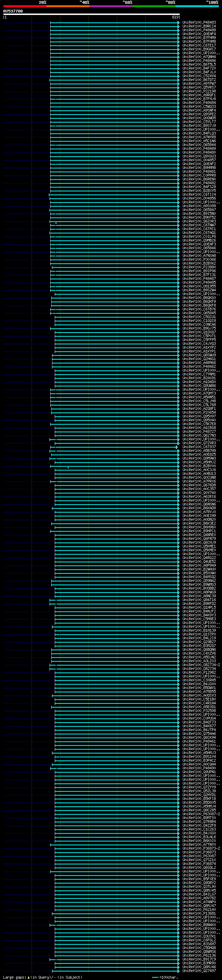222x980 pixels.
Task: Open the UniRef100_C5WQ33 entry
Action: point(199,106)
